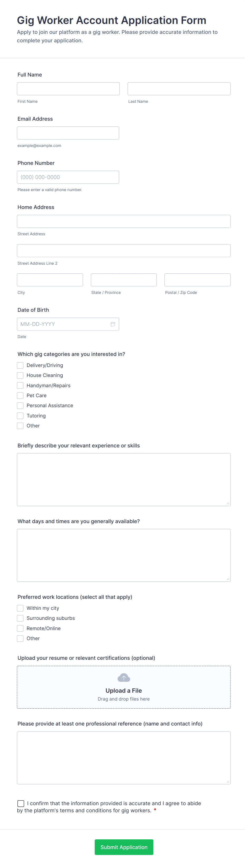Image resolution: width=245 pixels, height=868 pixels.
Task: Check the Tutoring checkbox
Action: pos(20,416)
